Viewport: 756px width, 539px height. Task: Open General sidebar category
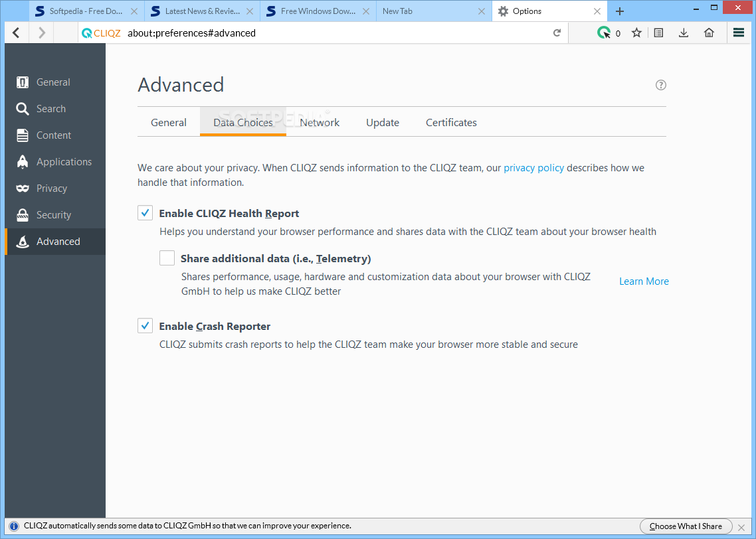[55, 82]
